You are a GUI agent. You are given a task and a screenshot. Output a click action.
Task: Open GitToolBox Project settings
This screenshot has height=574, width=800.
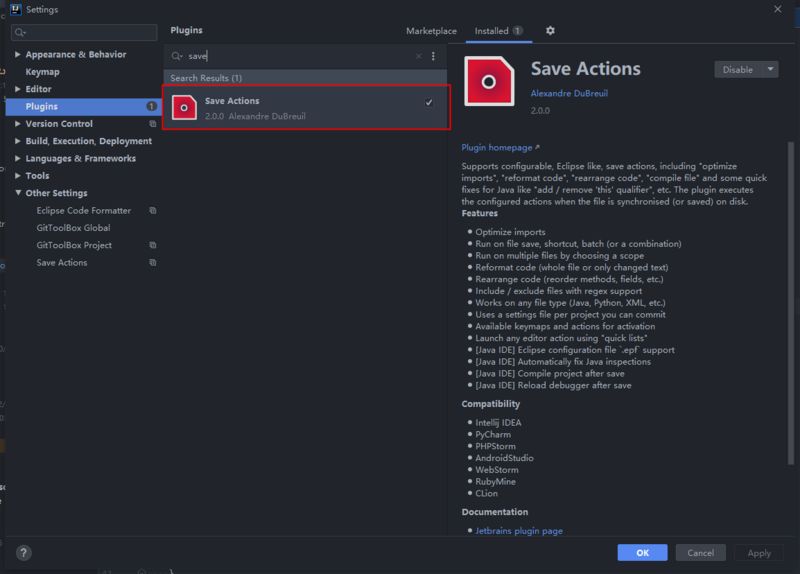(x=74, y=245)
